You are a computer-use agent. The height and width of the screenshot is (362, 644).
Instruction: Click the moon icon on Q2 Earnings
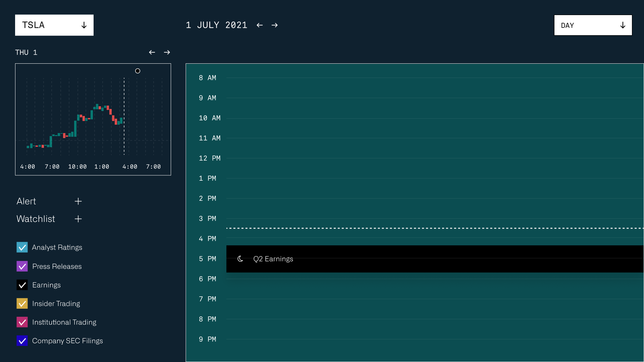pos(240,259)
